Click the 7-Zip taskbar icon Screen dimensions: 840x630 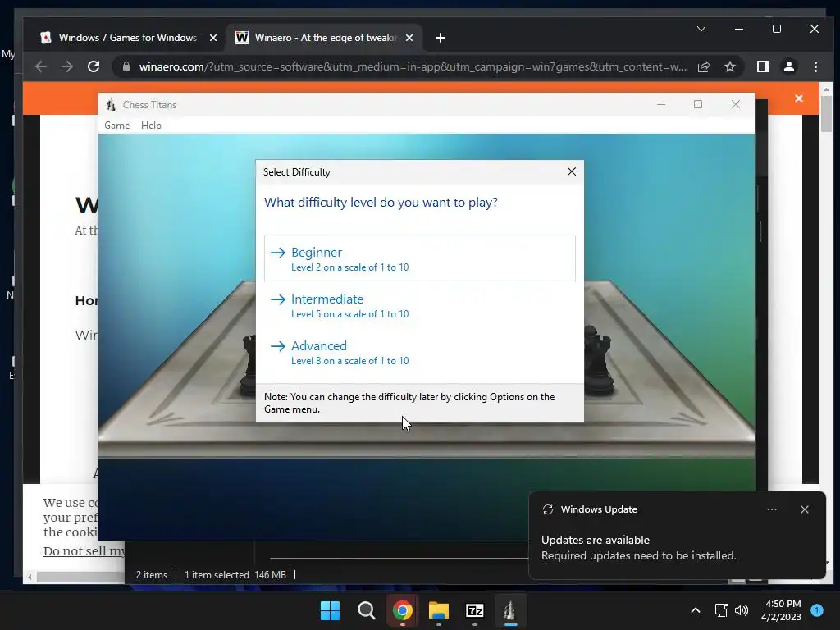click(x=475, y=610)
